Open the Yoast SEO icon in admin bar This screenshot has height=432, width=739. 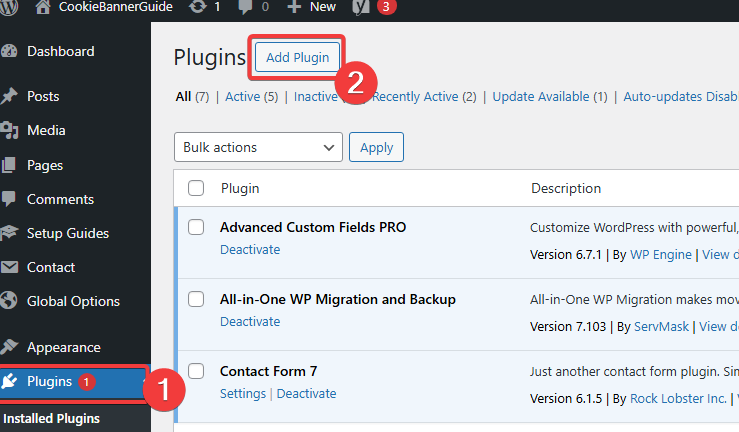(361, 7)
